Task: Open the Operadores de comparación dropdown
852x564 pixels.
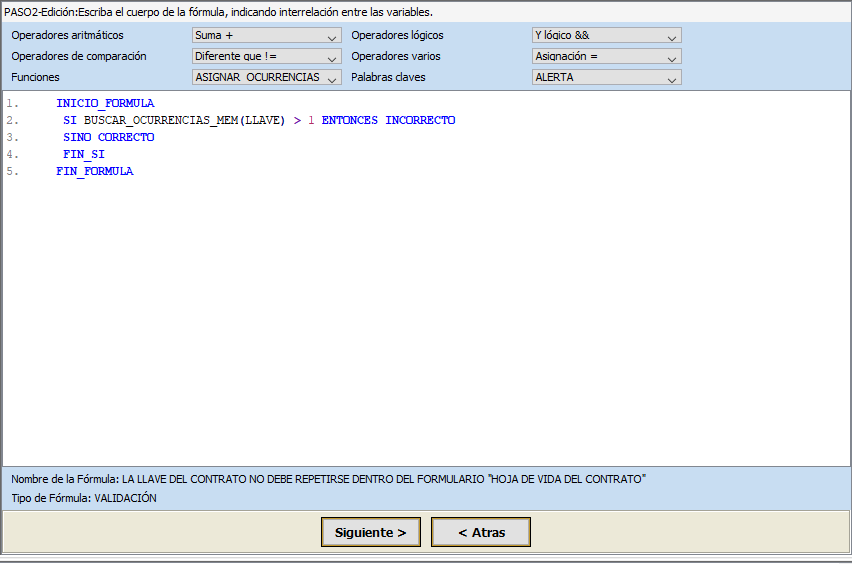Action: coord(266,57)
